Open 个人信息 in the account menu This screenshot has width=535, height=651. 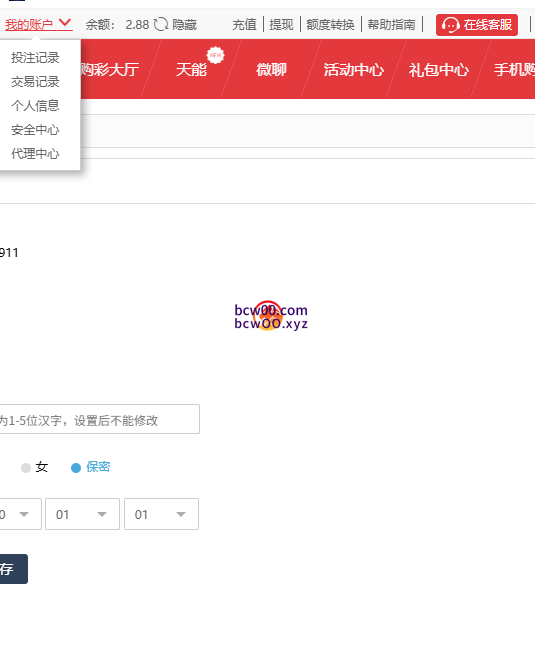(35, 106)
